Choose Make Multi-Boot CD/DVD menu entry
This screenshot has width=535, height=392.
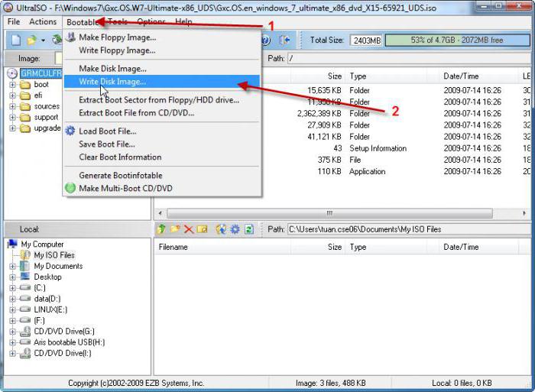(162, 189)
